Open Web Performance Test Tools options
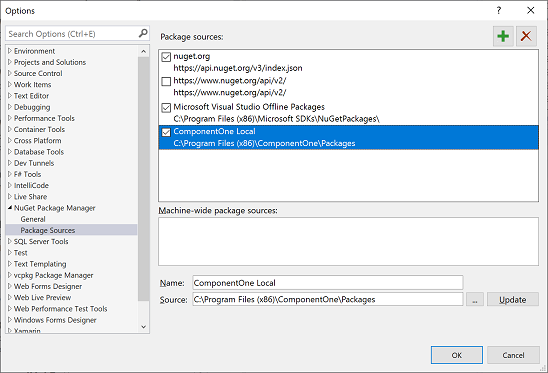The height and width of the screenshot is (373, 548). [60, 309]
